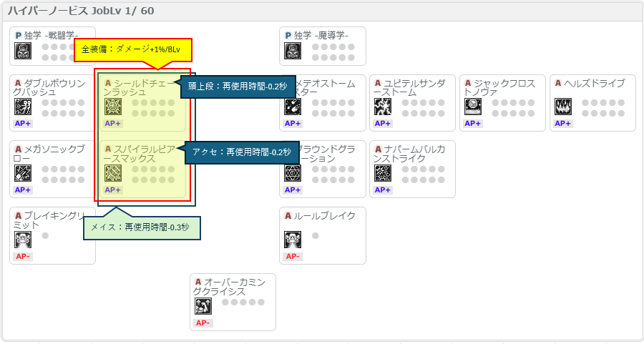Viewport: 644px width, 344px height.
Task: Click the ブレイキングリミット skill name
Action: [x=49, y=220]
